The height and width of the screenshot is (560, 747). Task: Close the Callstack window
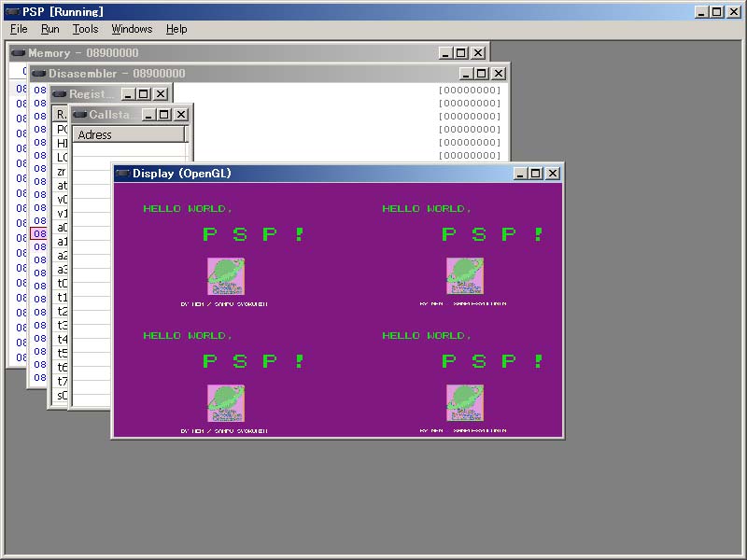[x=181, y=114]
